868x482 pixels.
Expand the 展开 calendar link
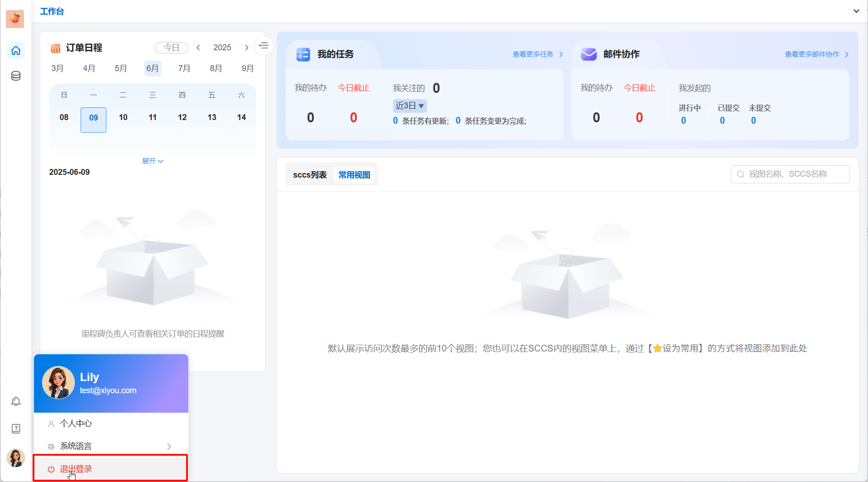pos(153,161)
